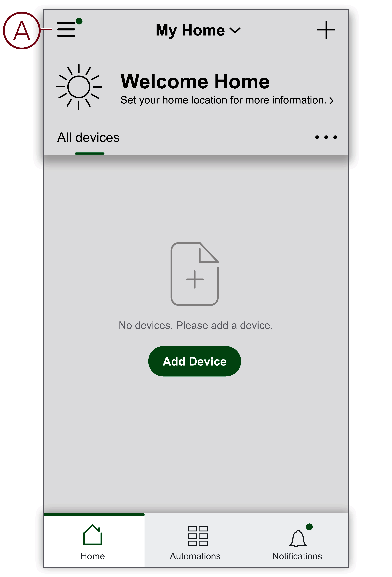
Task: Open the three-dot more options icon
Action: pos(326,137)
